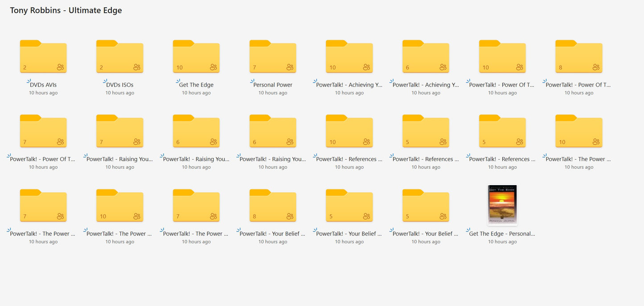644x306 pixels.
Task: Click the item count 10 on Get The Edge folder
Action: [x=180, y=68]
